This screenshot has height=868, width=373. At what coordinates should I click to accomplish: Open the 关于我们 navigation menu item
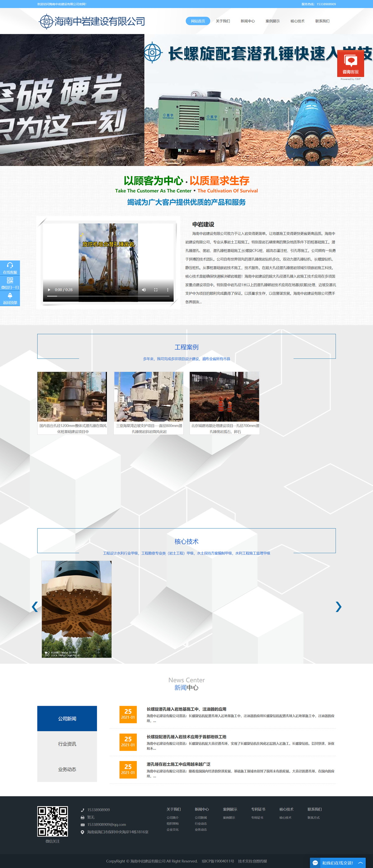(223, 21)
